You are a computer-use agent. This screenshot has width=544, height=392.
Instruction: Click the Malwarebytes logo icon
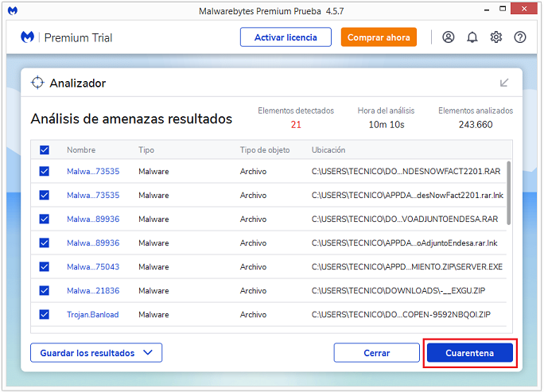coord(27,37)
